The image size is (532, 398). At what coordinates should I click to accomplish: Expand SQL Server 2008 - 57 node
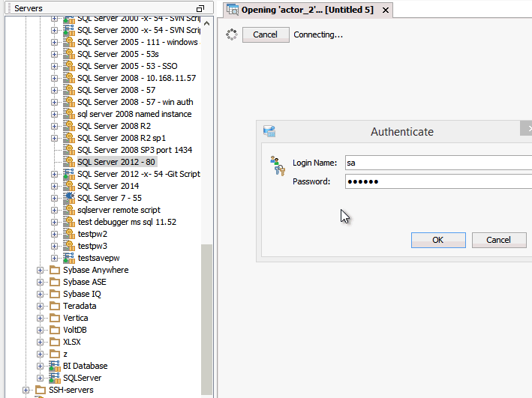[54, 90]
